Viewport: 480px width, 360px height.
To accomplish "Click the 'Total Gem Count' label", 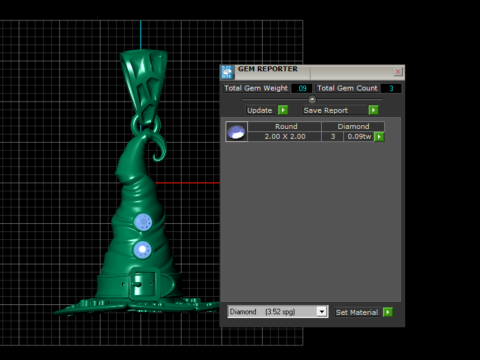I will pos(347,88).
